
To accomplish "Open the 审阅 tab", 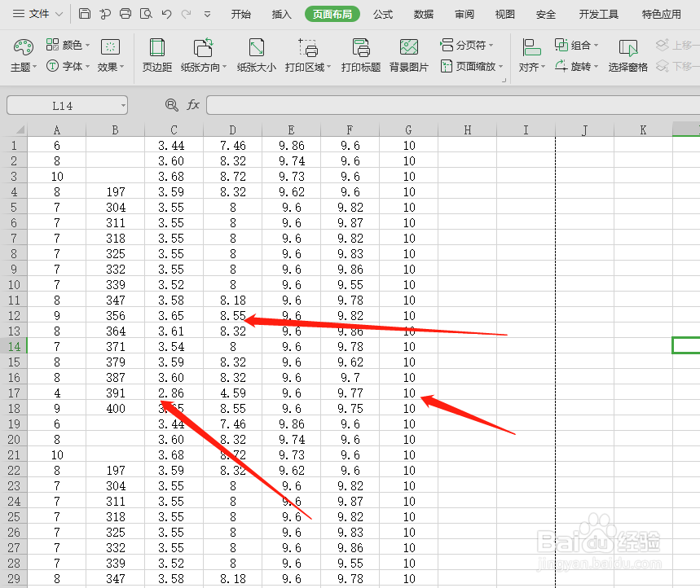I will [464, 15].
